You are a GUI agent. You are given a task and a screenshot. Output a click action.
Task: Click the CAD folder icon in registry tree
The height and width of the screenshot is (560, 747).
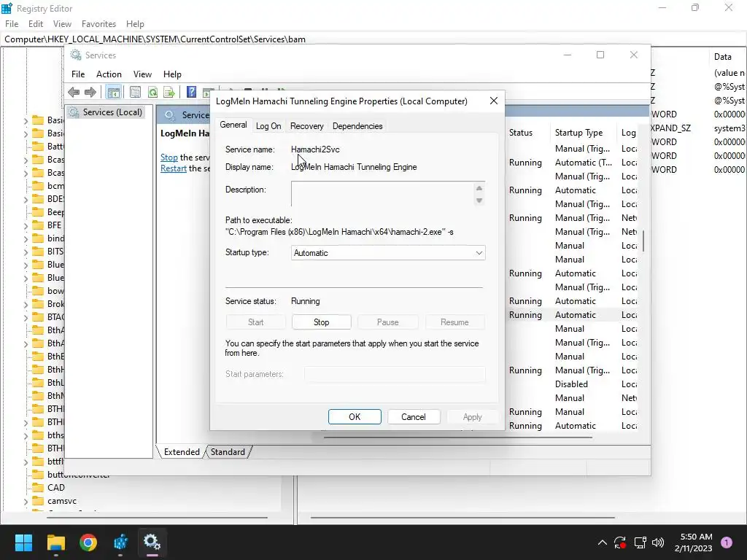click(x=38, y=488)
